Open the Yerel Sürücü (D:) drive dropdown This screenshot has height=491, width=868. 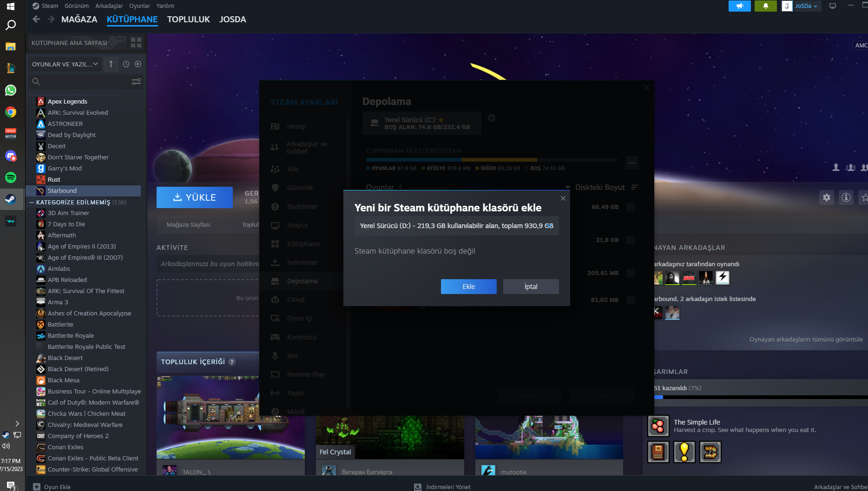(457, 226)
